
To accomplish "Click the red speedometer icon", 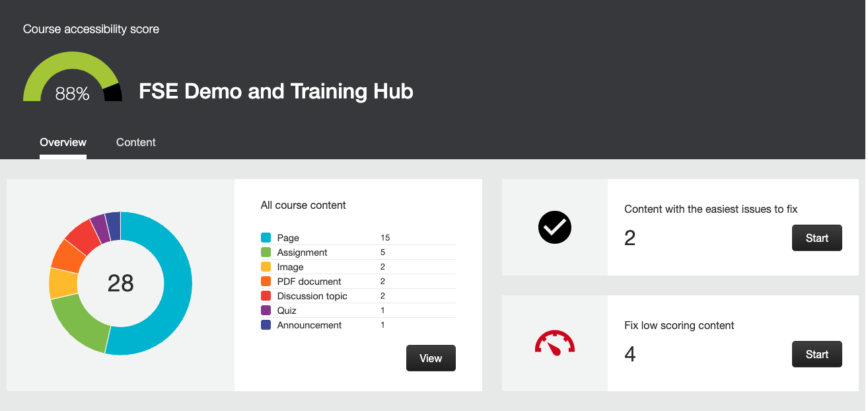I will coord(555,343).
